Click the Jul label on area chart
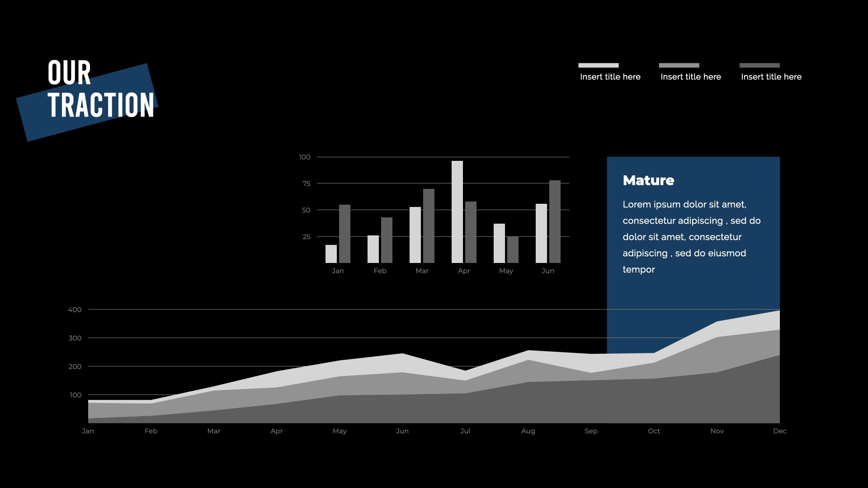This screenshot has height=488, width=868. (465, 431)
